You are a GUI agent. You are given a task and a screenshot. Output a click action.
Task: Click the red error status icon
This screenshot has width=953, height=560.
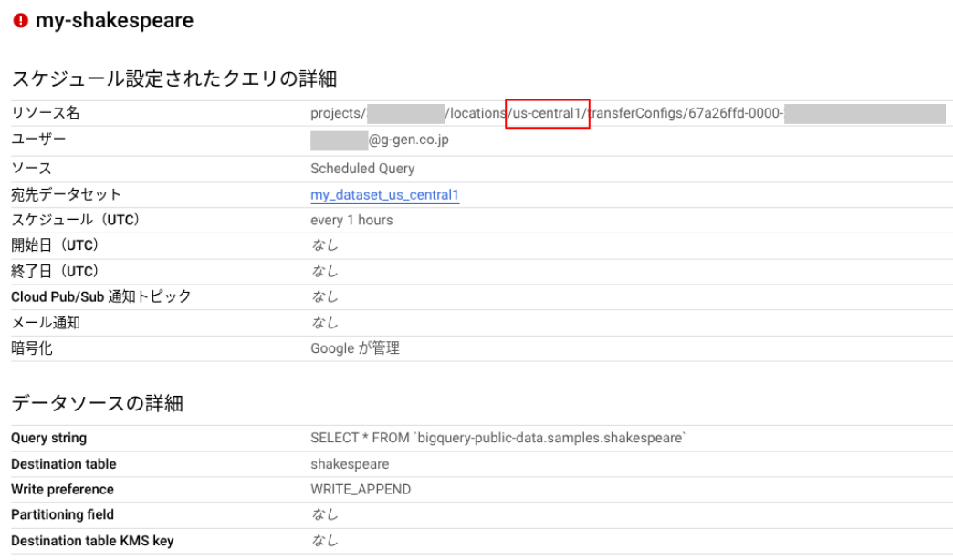(21, 21)
